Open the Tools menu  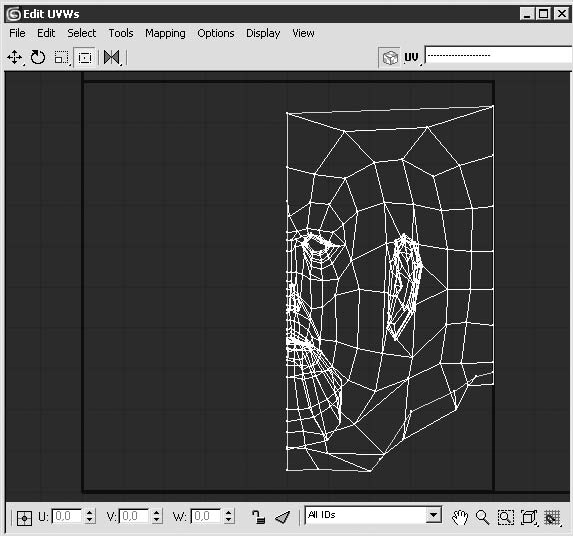(121, 33)
